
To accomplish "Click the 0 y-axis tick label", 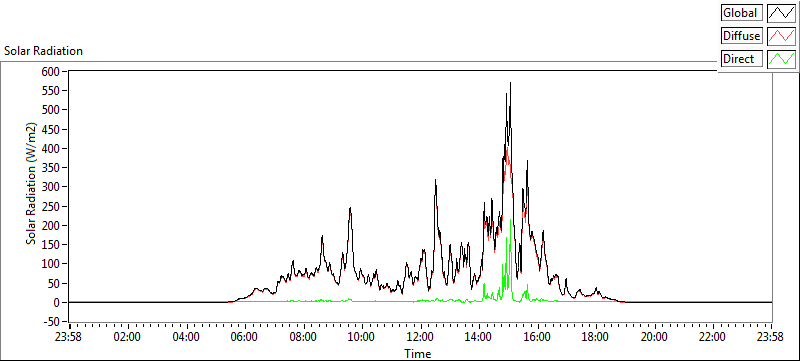I will (x=57, y=302).
